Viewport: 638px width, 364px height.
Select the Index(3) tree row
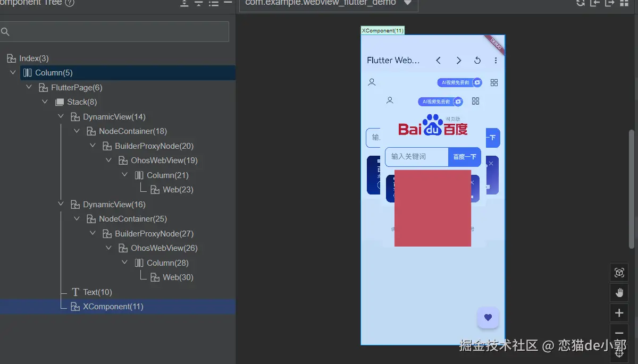[117, 58]
